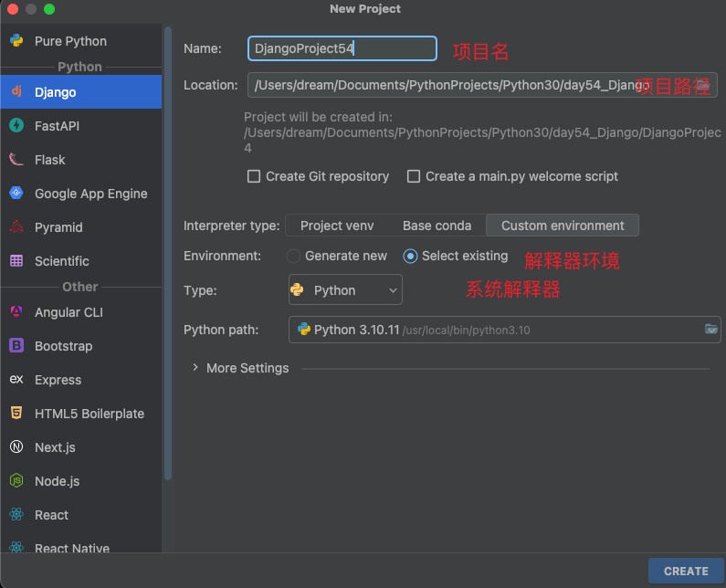Image resolution: width=726 pixels, height=588 pixels.
Task: Select the Scientific text label
Action: pyautogui.click(x=62, y=261)
